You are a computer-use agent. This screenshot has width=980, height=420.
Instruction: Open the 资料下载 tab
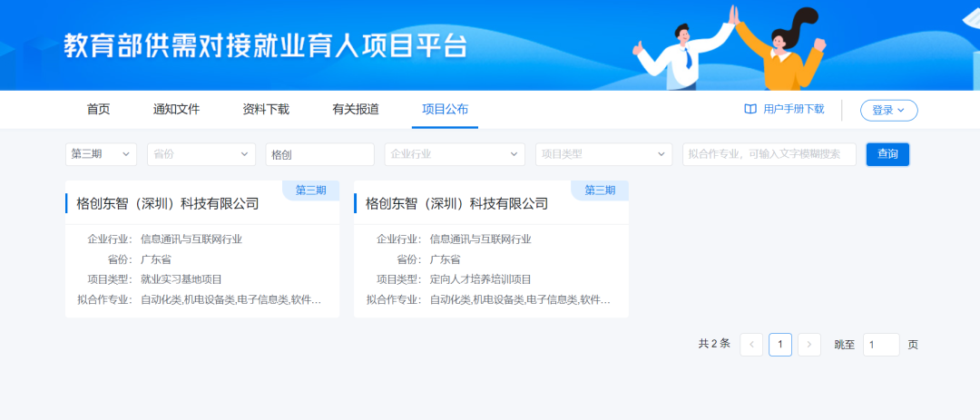coord(266,109)
